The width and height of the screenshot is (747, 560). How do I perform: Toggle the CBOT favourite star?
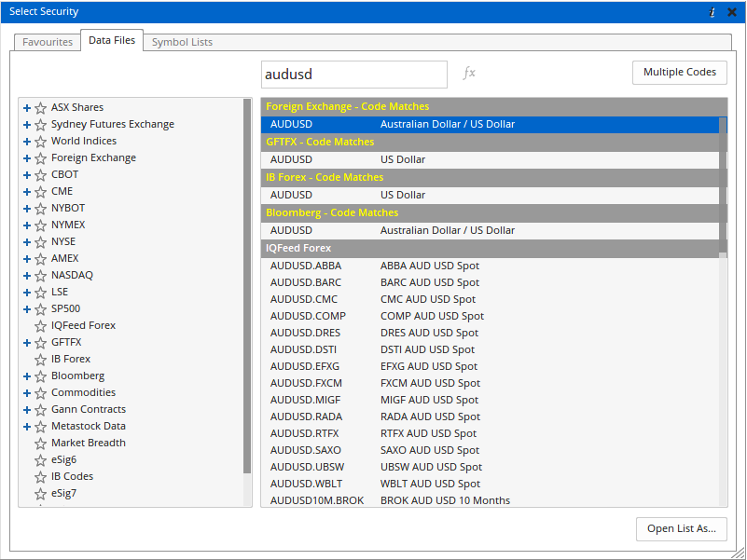point(40,175)
